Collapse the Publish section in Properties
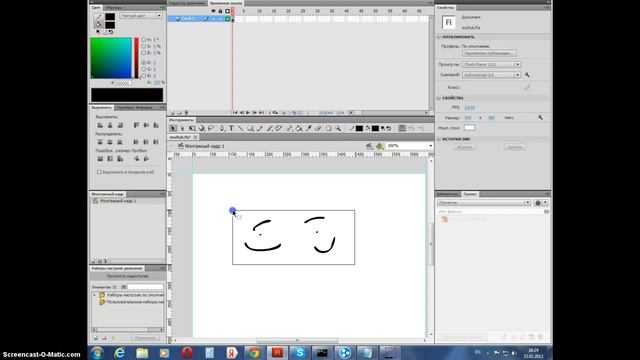Image resolution: width=640 pixels, height=360 pixels. pyautogui.click(x=439, y=37)
